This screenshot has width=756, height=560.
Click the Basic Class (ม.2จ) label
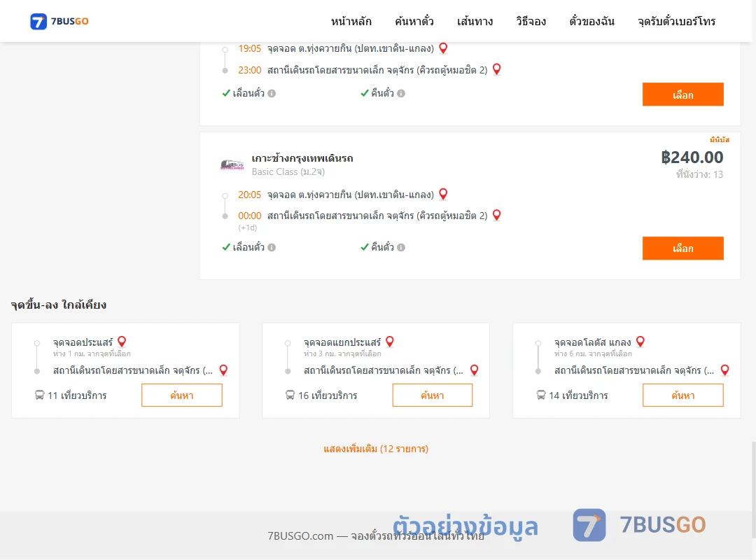[288, 171]
